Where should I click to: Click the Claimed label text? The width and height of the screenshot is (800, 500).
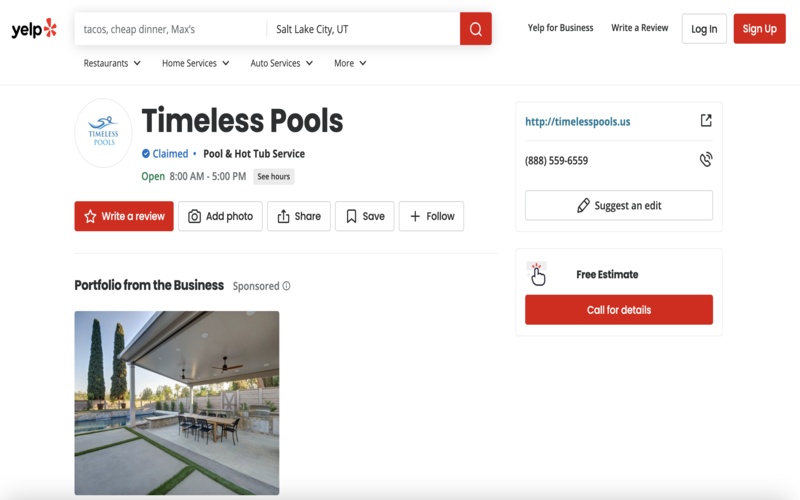pyautogui.click(x=170, y=154)
